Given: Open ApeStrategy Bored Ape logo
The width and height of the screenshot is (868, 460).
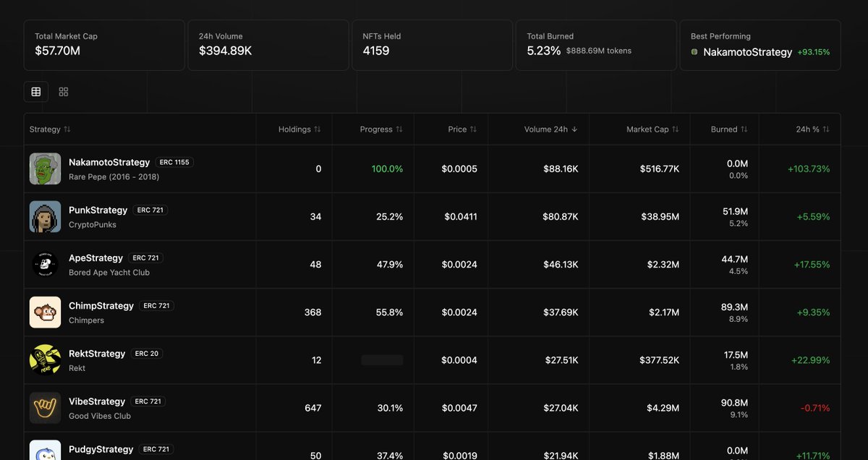Looking at the screenshot, I should (45, 264).
